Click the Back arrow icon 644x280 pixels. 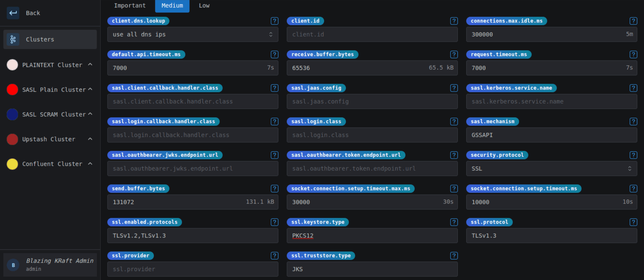click(13, 13)
